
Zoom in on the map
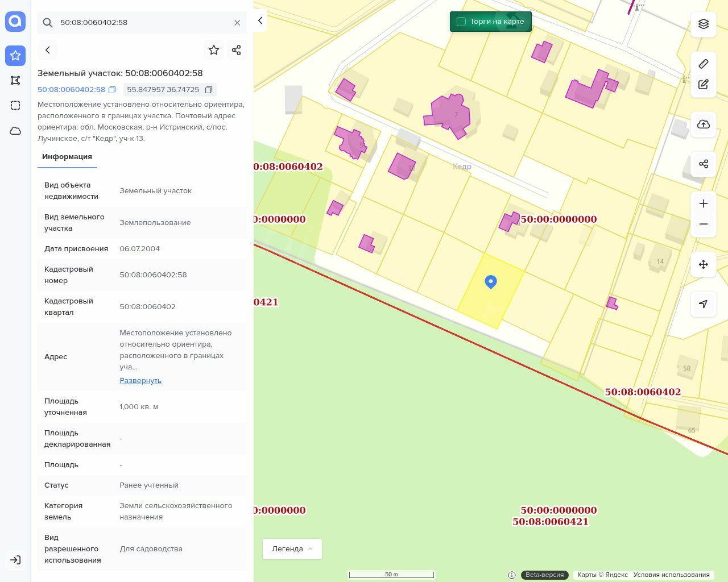point(704,203)
